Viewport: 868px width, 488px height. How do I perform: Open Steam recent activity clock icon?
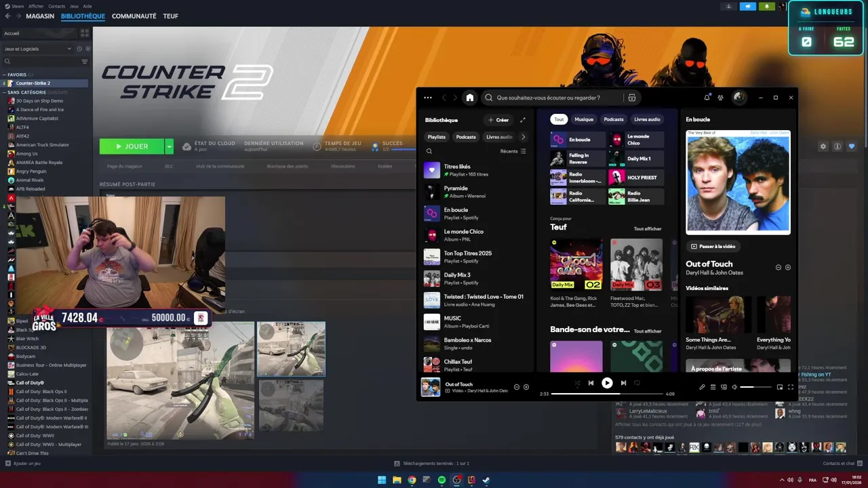point(79,49)
